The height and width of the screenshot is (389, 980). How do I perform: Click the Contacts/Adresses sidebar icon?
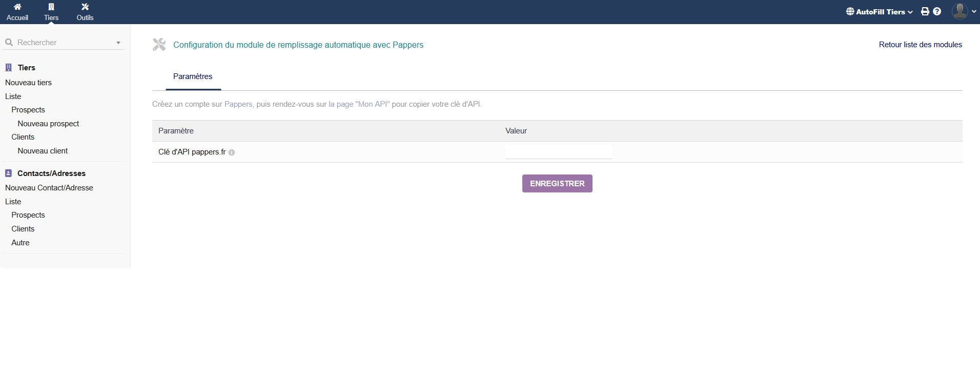tap(9, 173)
